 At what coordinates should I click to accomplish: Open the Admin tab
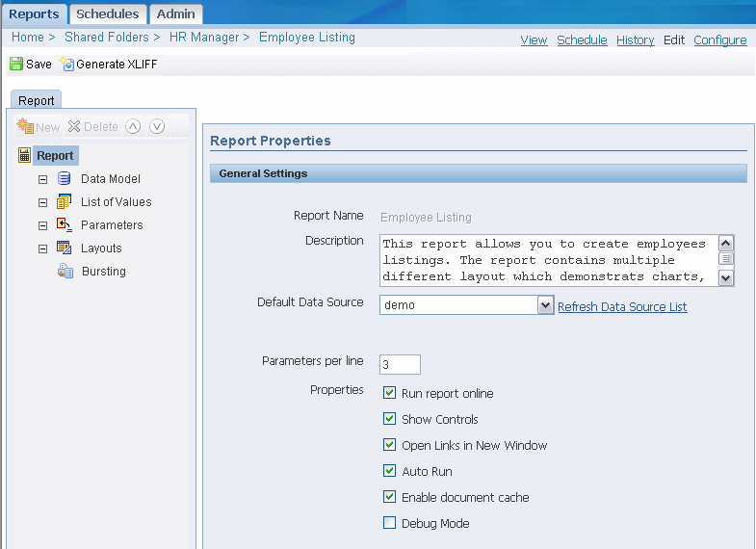coord(175,13)
